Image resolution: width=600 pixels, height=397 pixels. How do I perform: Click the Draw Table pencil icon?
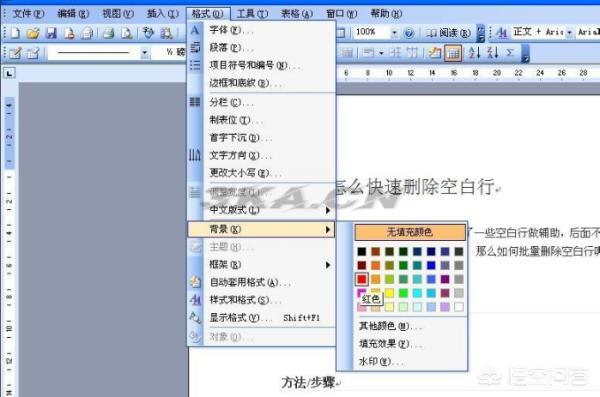click(15, 53)
